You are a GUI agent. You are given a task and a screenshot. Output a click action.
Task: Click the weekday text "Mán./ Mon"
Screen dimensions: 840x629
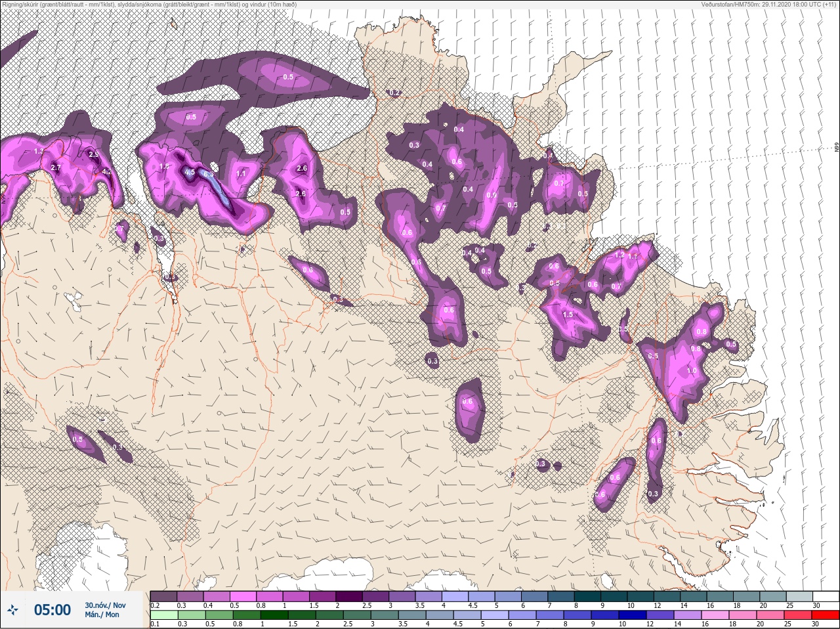coord(102,615)
